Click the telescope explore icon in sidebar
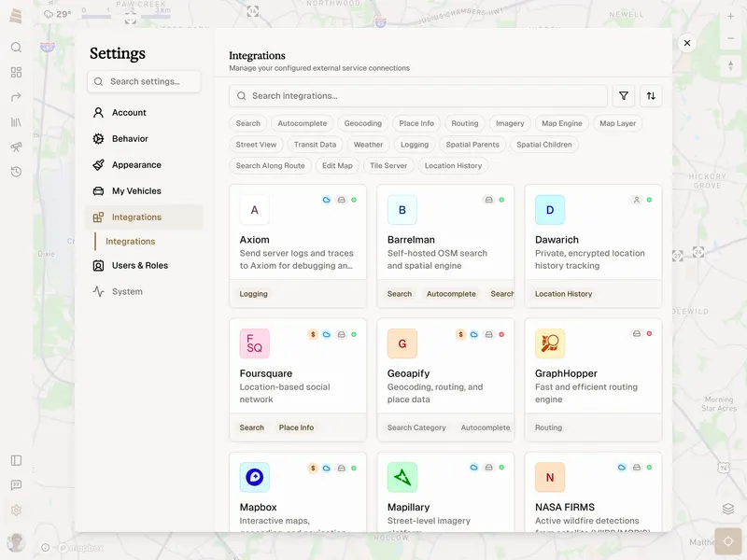This screenshot has height=560, width=747. 16,147
